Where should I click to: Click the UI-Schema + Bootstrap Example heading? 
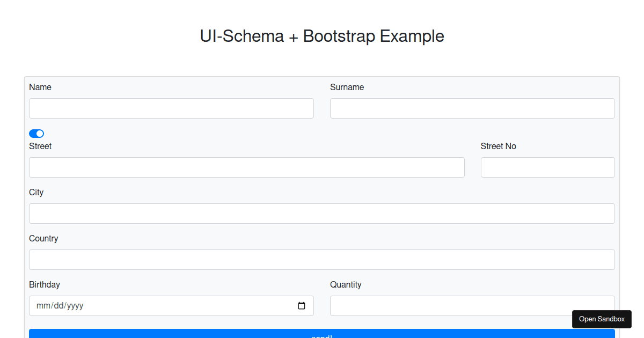(x=322, y=36)
